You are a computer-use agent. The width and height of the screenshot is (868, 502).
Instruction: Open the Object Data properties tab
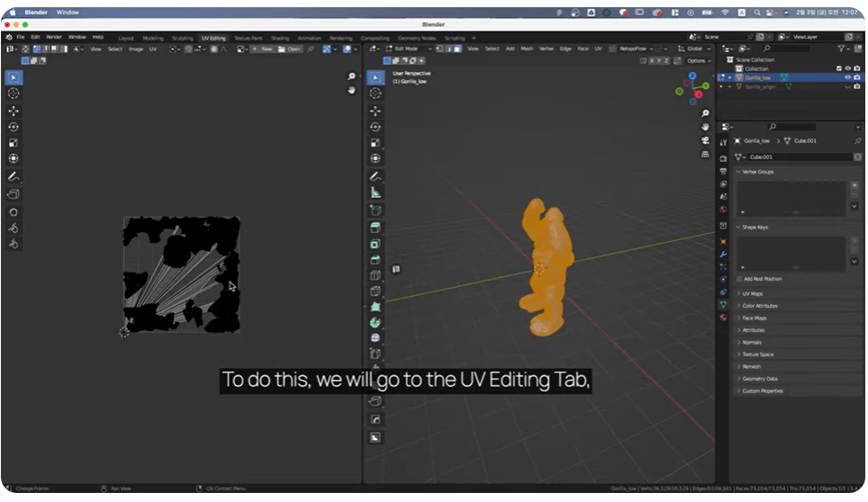click(x=723, y=305)
